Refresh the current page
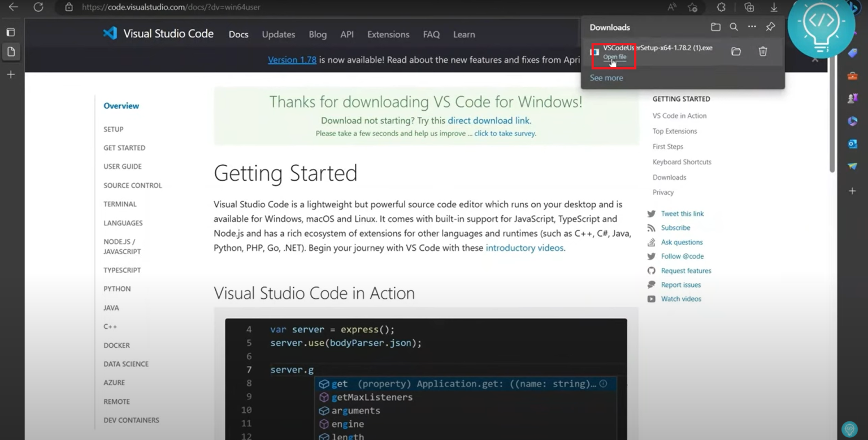868x440 pixels. pos(38,7)
